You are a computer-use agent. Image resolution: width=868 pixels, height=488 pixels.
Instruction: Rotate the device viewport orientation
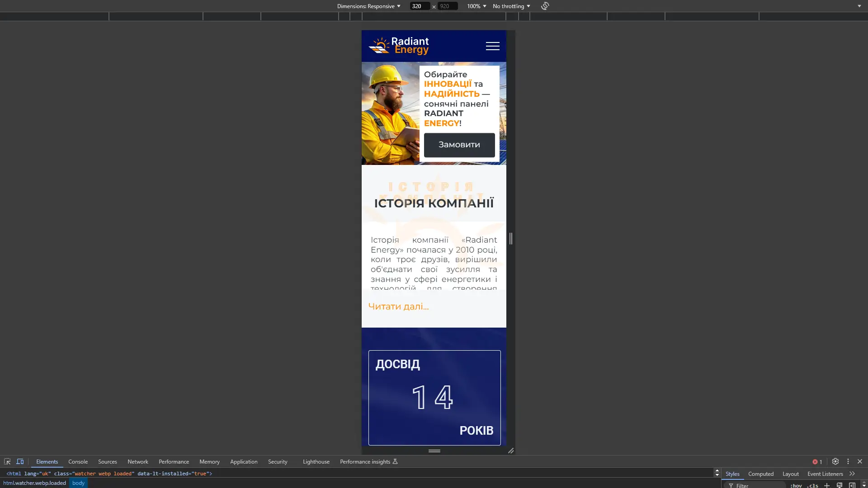pyautogui.click(x=545, y=6)
